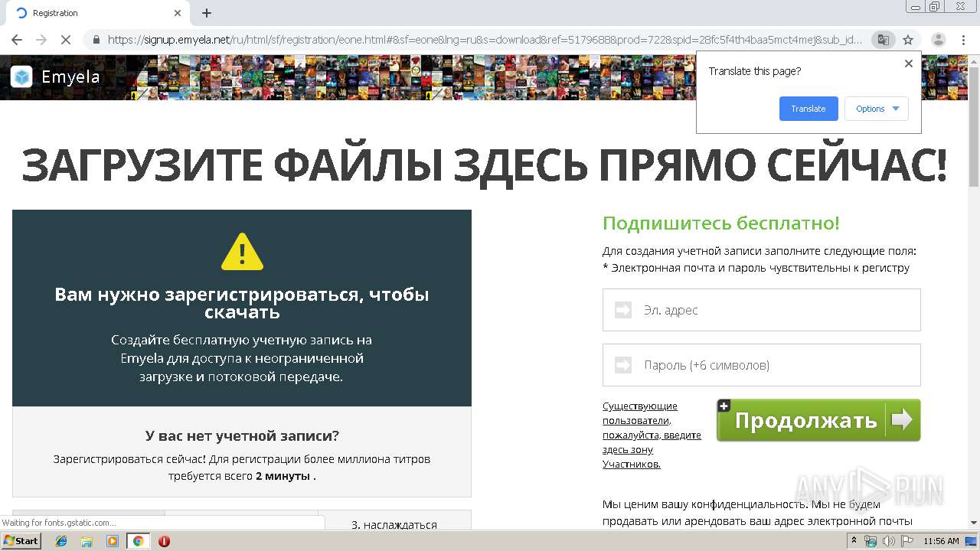Click the green Продолжать button
Image resolution: width=980 pixels, height=551 pixels.
coord(818,420)
